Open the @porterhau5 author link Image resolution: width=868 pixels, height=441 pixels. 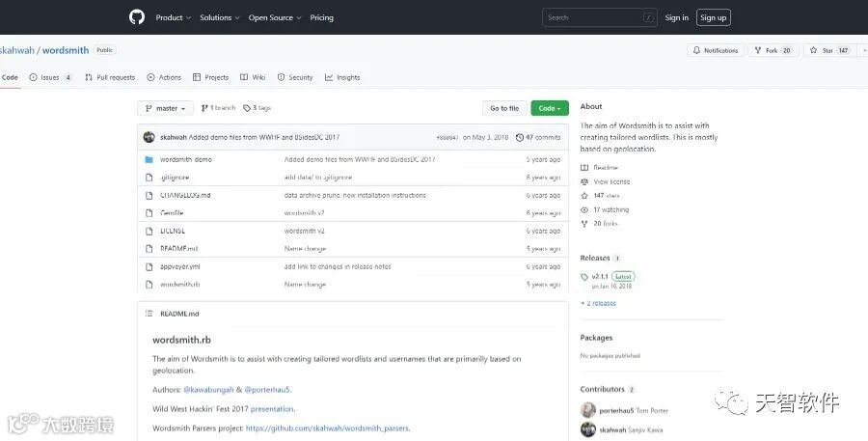coord(267,390)
